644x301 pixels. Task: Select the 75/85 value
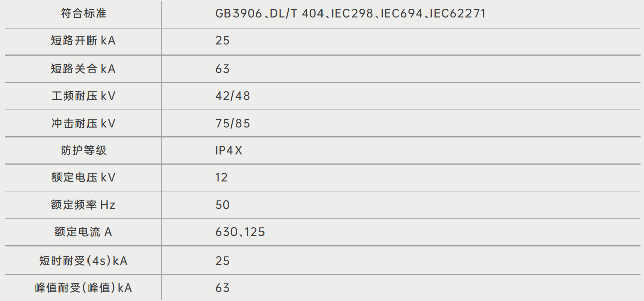click(232, 123)
